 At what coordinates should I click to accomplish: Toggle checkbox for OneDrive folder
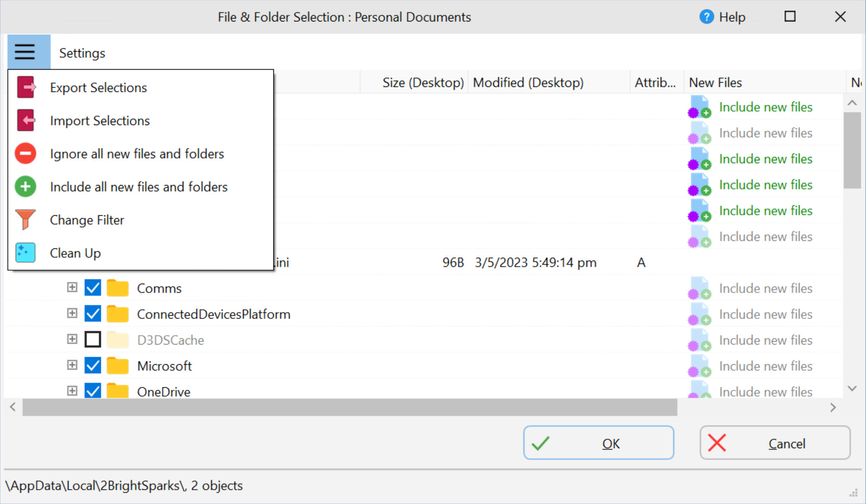click(93, 391)
